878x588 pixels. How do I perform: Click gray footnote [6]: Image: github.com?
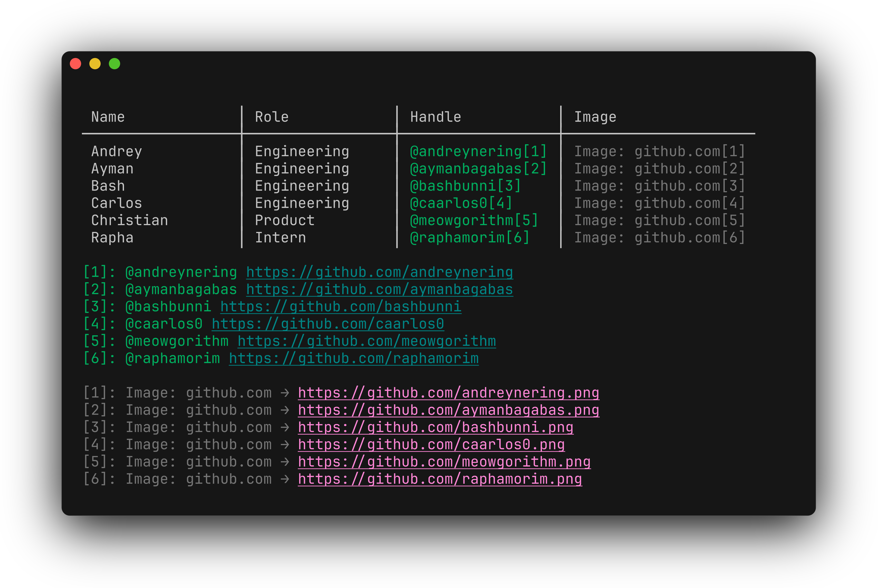pos(177,479)
